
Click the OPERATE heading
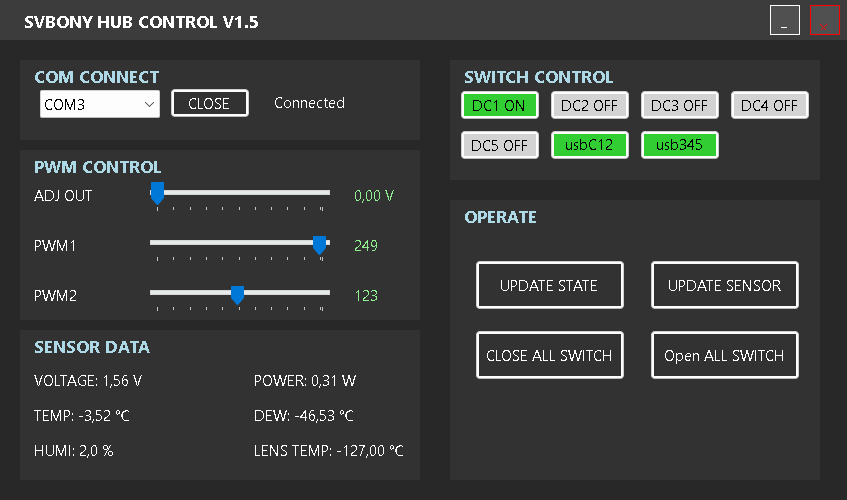coord(500,217)
